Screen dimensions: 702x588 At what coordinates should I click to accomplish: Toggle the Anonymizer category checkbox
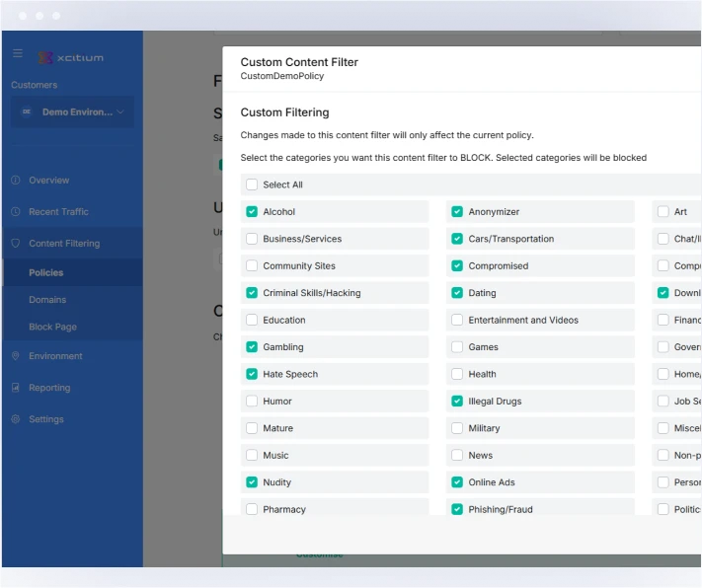coord(457,212)
